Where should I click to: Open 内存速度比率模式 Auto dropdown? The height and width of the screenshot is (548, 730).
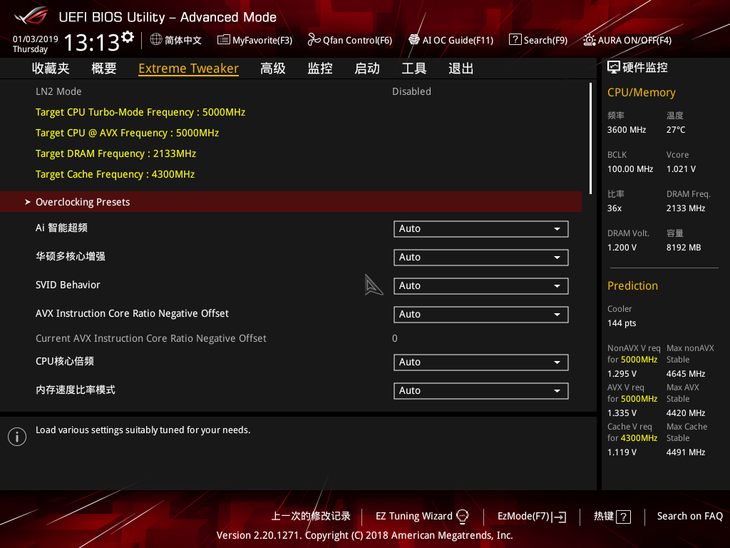tap(480, 391)
